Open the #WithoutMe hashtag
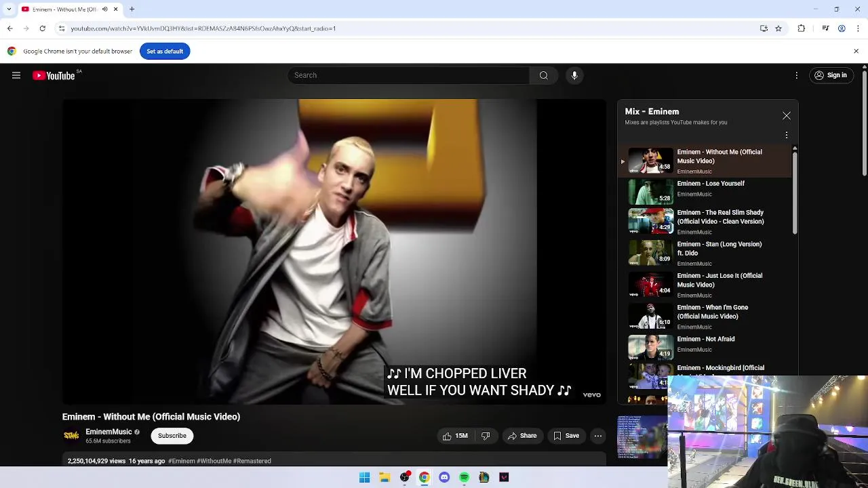 pyautogui.click(x=214, y=461)
